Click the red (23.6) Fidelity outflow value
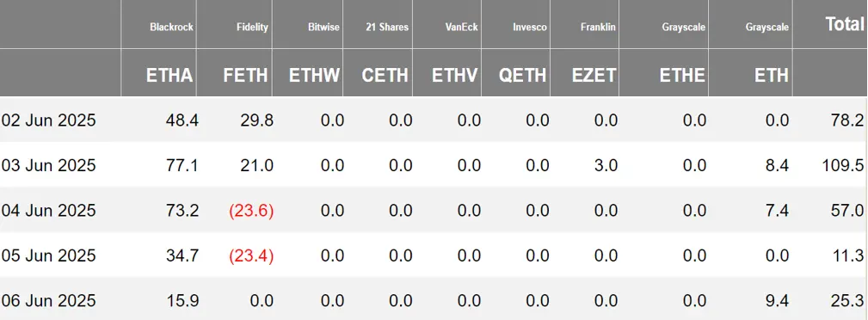Viewport: 868px width, 320px height. pyautogui.click(x=249, y=211)
